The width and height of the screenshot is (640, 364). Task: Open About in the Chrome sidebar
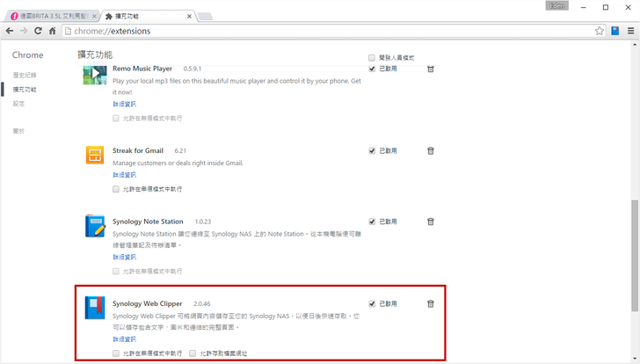(18, 131)
